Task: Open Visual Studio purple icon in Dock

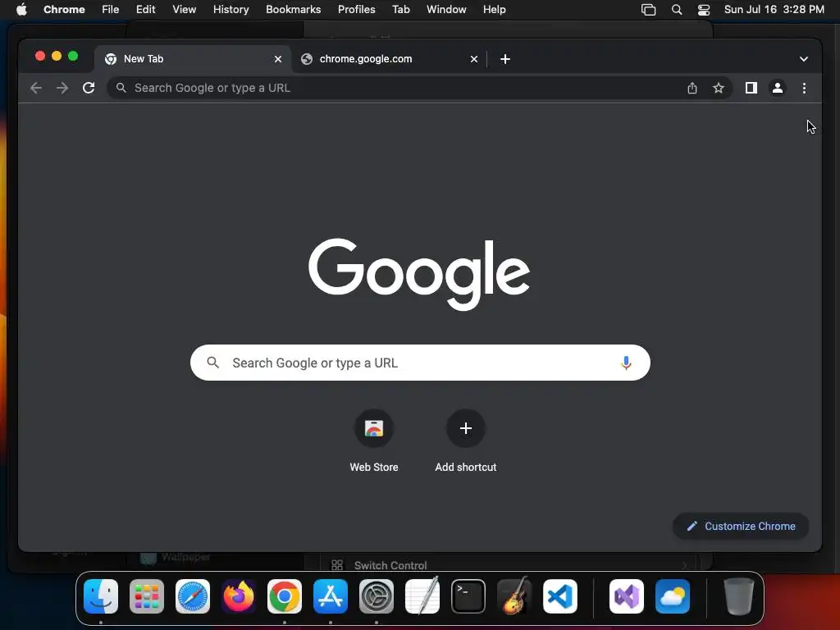Action: 626,596
